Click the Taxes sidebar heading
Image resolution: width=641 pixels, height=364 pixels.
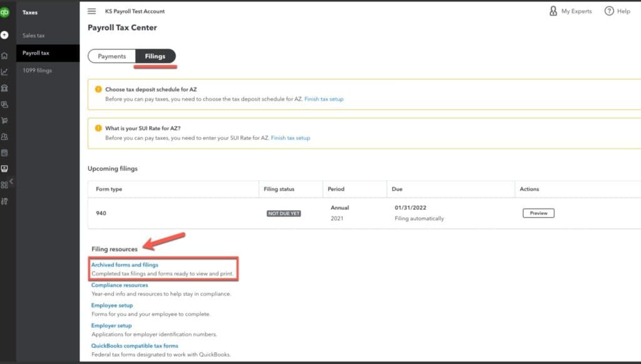tap(30, 13)
